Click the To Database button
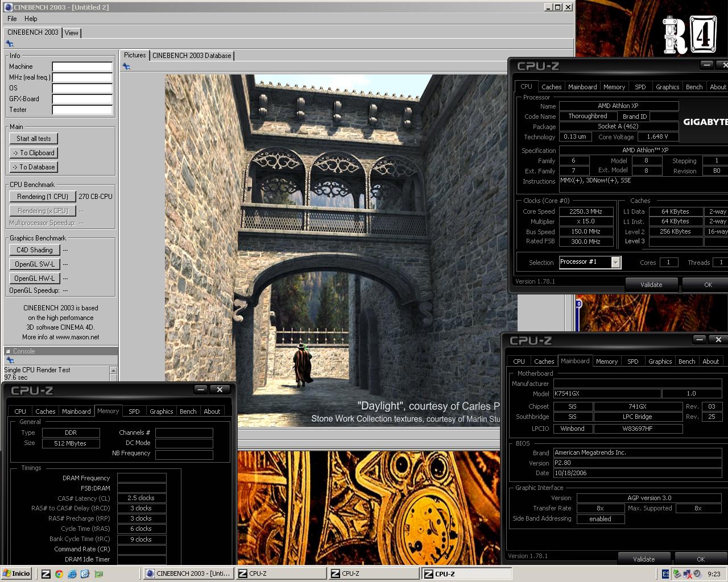 (x=34, y=167)
